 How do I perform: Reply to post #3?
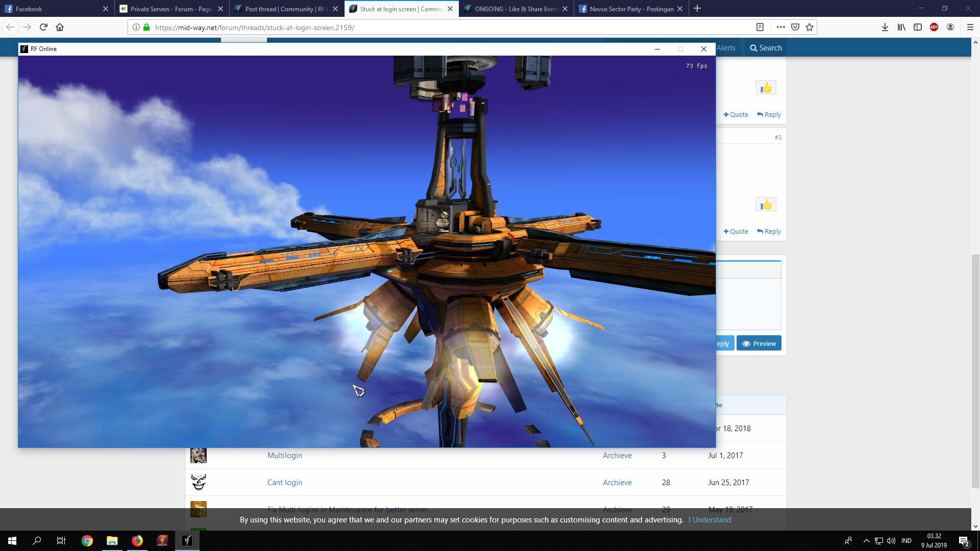pos(769,232)
